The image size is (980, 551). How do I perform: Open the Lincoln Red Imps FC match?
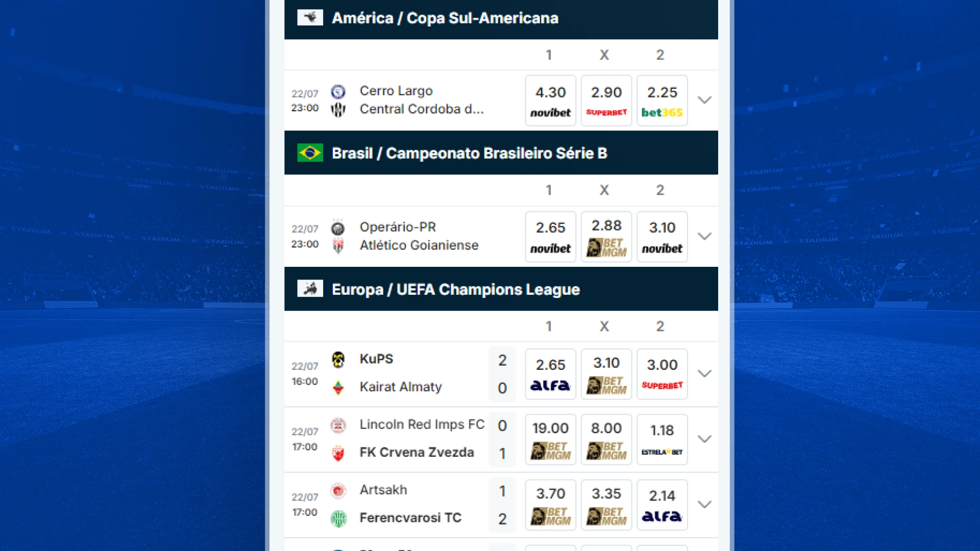pyautogui.click(x=422, y=424)
